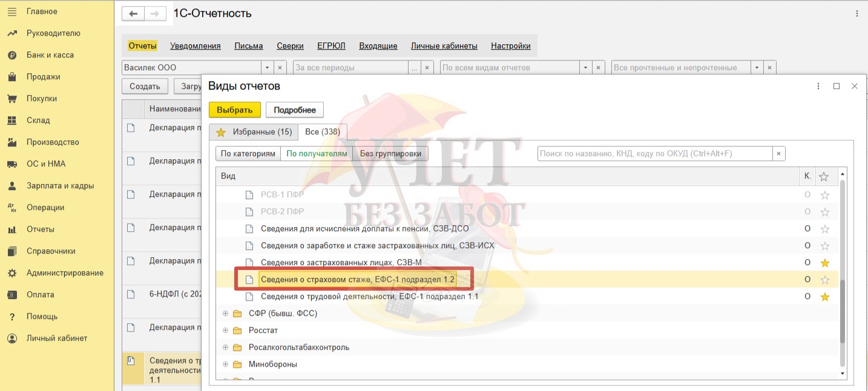The height and width of the screenshot is (391, 868).
Task: Open read/unread filter dropdown
Action: 757,68
